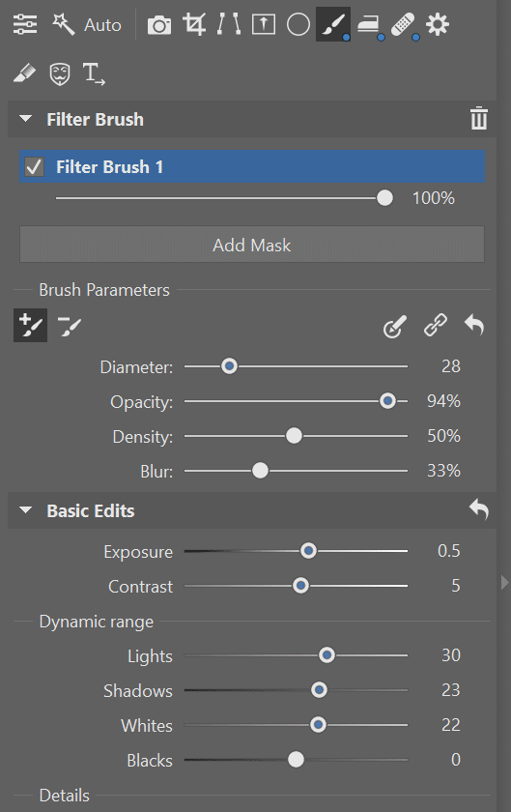Collapse the Filter Brush section

click(25, 119)
